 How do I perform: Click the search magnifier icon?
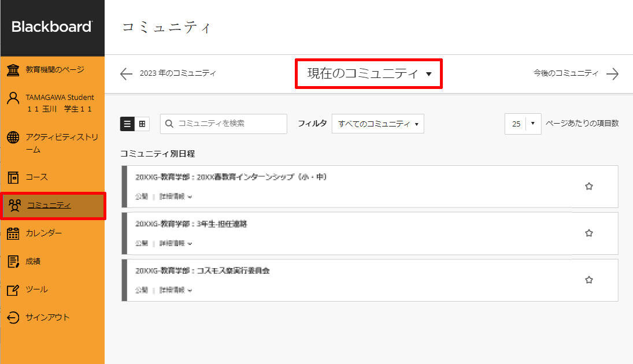169,124
